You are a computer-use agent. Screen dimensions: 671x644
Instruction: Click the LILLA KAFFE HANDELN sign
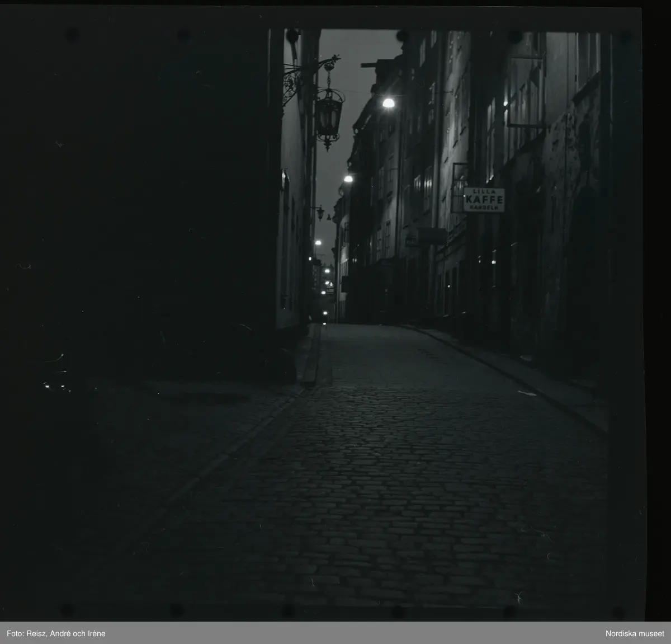[484, 200]
